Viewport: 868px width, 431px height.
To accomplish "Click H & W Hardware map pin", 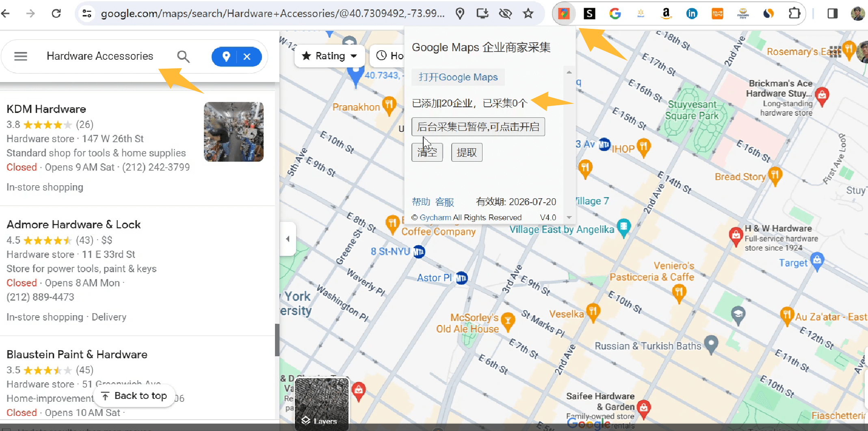I will [736, 236].
